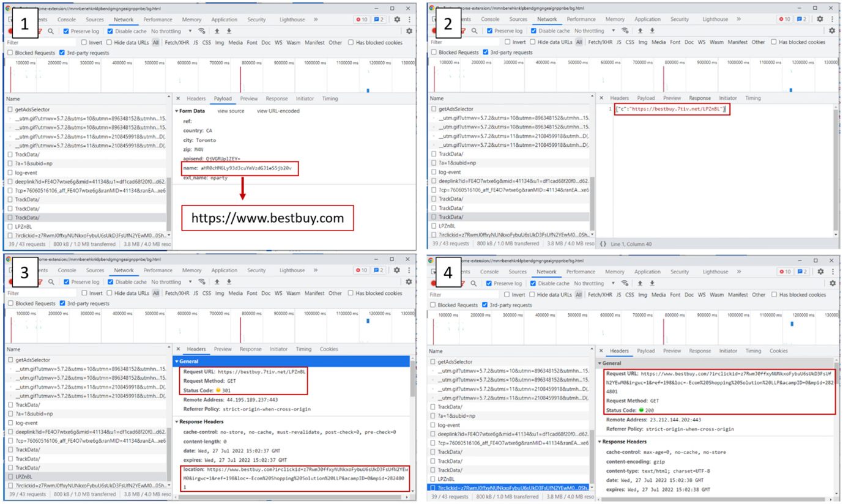843x504 pixels.
Task: Filter by Manifest type in window 4
Action: (x=738, y=295)
